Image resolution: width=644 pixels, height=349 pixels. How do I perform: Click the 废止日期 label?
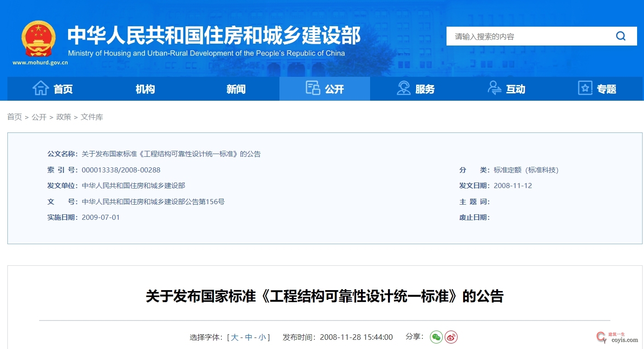475,217
